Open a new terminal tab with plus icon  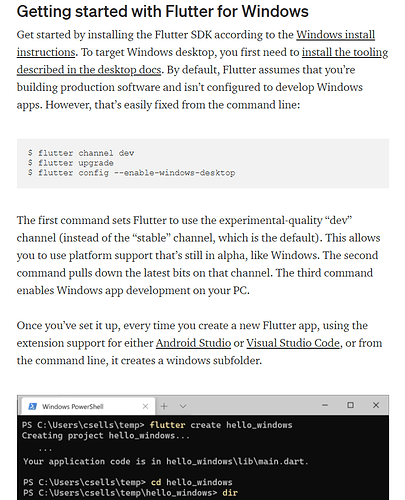click(x=164, y=406)
